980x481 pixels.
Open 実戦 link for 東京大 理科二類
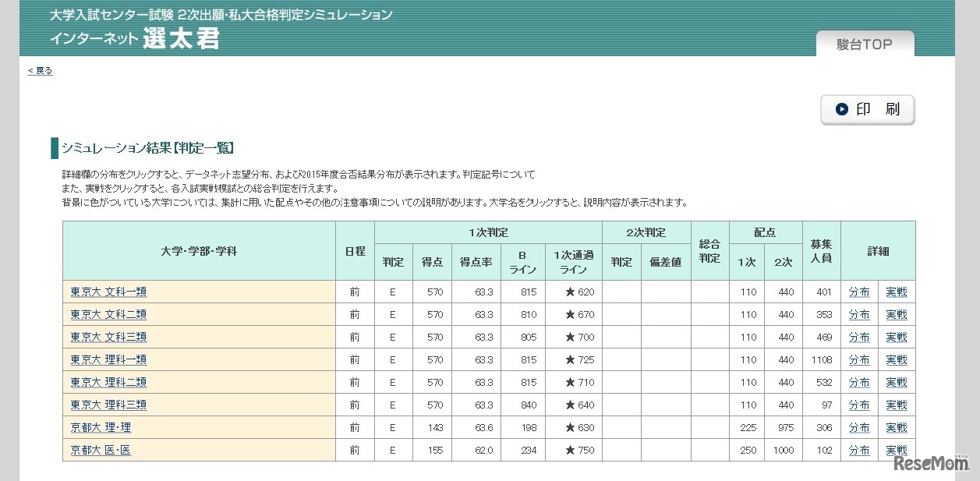click(x=897, y=383)
